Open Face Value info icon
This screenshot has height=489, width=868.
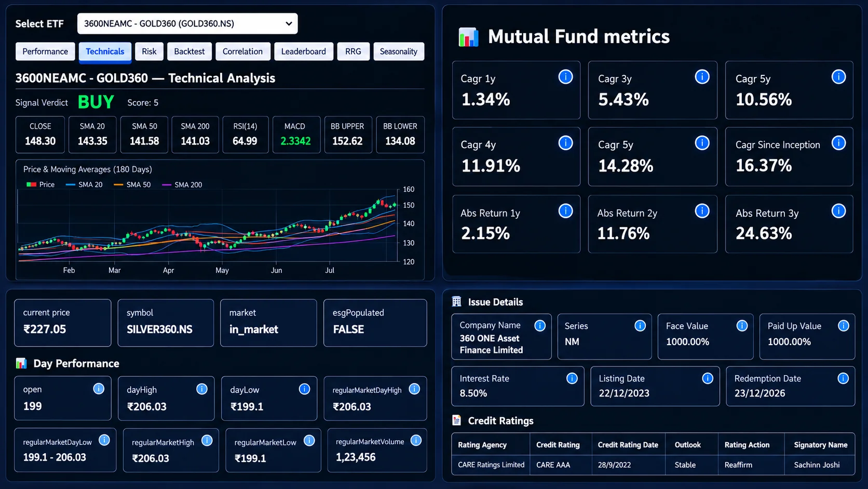(742, 325)
